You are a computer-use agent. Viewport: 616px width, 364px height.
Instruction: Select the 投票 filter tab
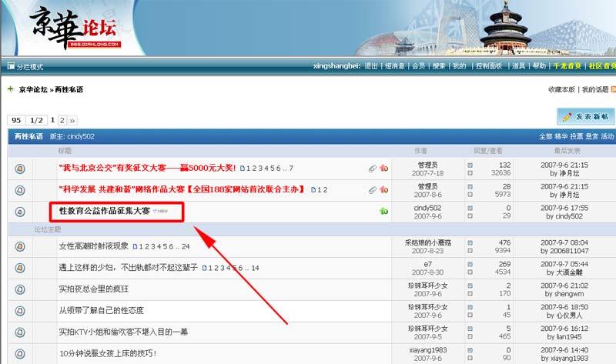coord(577,136)
